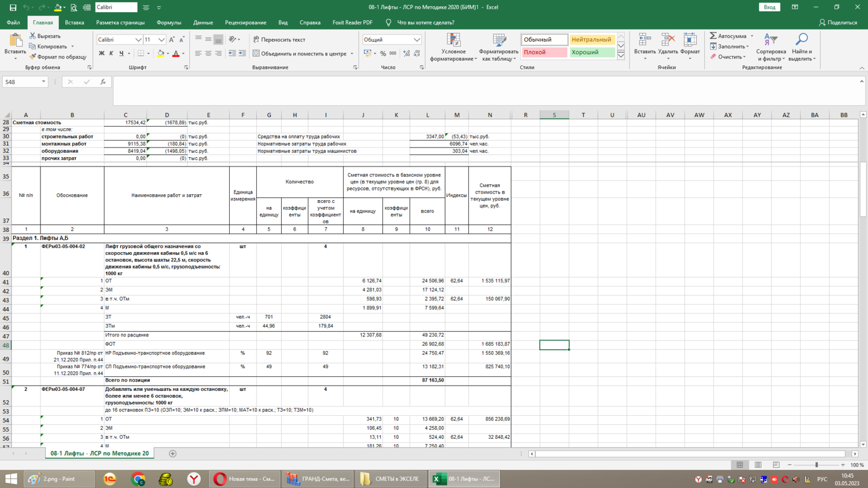This screenshot has height=488, width=868.
Task: Click the AutoSum (Автосумма) sigma icon
Action: (713, 36)
